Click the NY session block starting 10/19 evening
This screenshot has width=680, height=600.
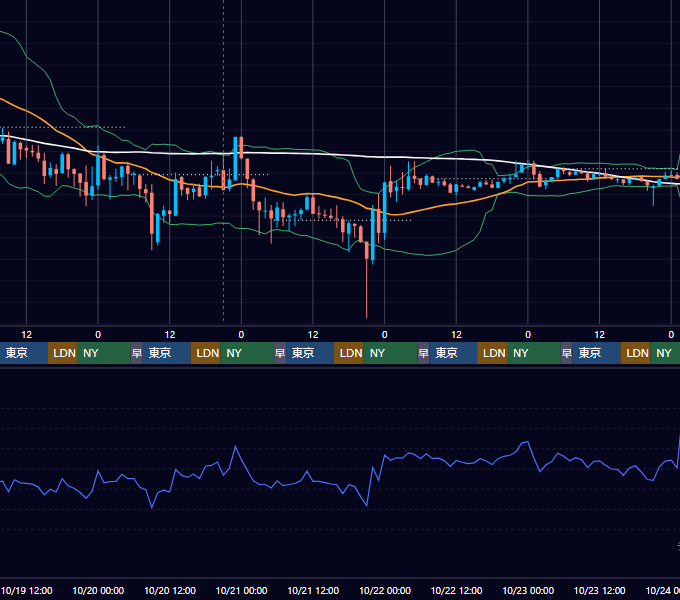[104, 353]
